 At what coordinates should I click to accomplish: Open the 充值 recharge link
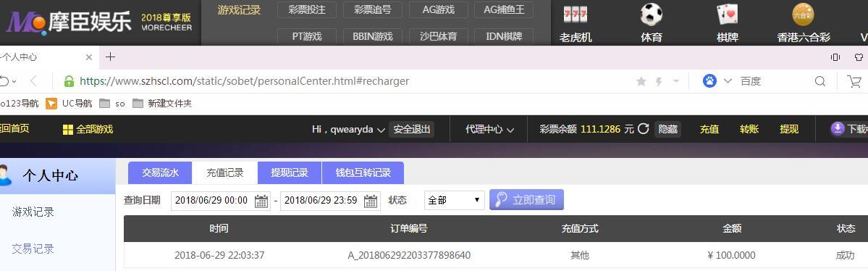(709, 129)
